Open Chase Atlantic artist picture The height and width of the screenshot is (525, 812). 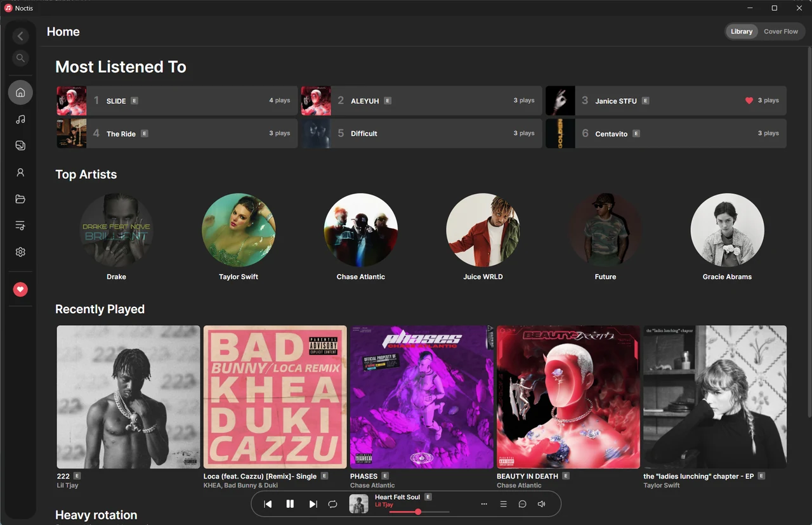coord(361,230)
